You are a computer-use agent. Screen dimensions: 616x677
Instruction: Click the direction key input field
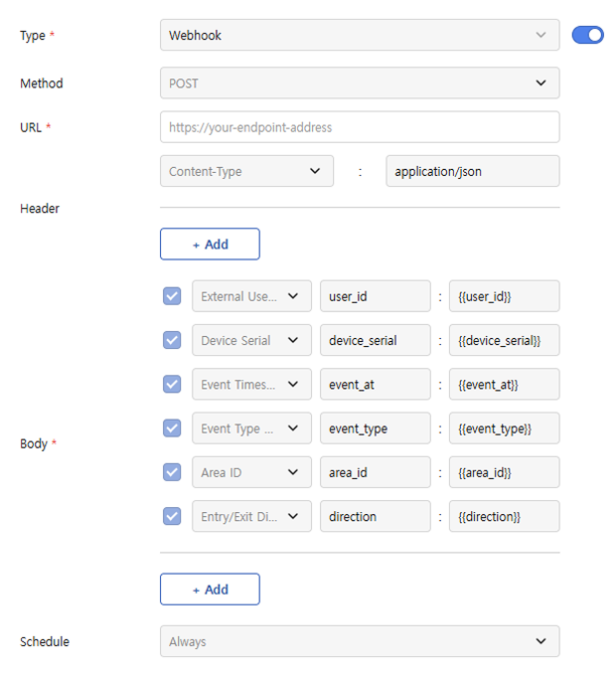tap(375, 516)
